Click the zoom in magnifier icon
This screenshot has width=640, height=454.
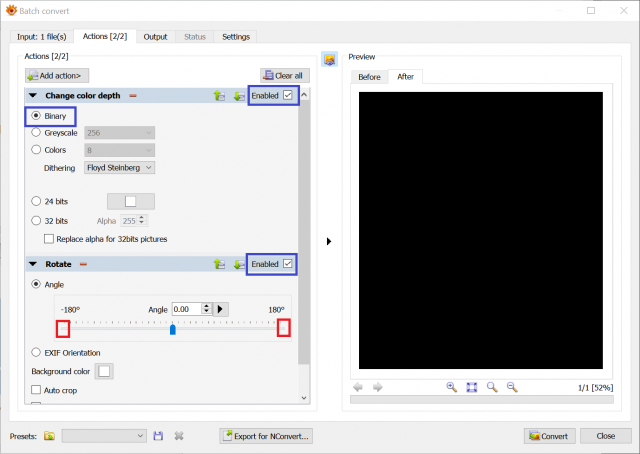(x=451, y=387)
